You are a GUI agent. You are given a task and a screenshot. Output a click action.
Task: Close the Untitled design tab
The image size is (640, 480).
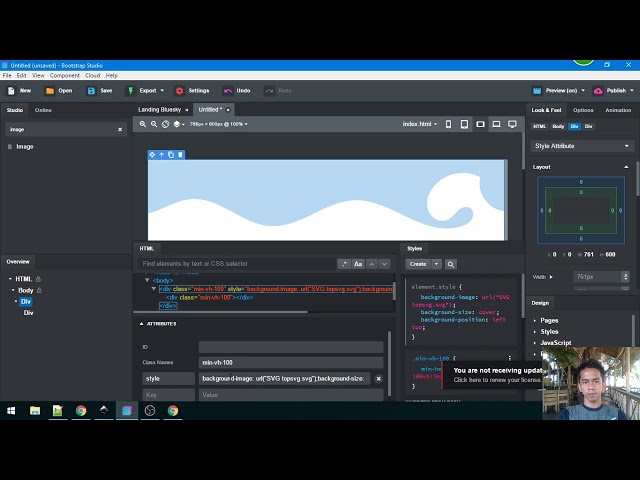[x=228, y=110]
